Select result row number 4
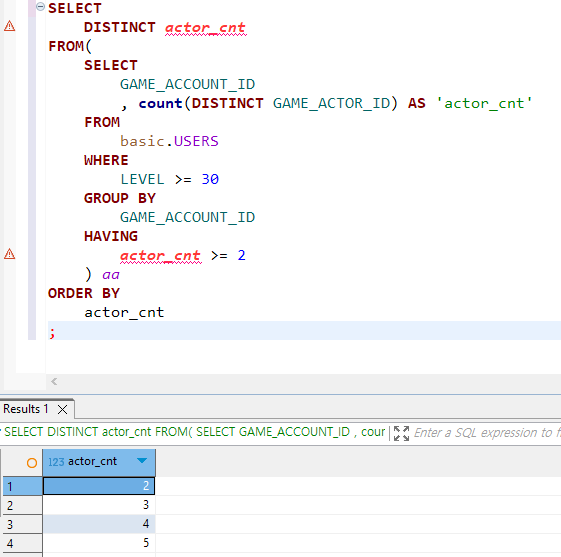 point(23,543)
